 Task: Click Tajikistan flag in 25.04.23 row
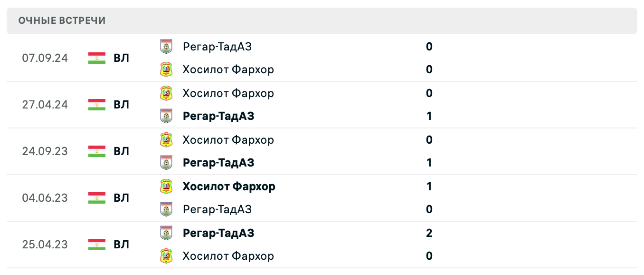[97, 245]
